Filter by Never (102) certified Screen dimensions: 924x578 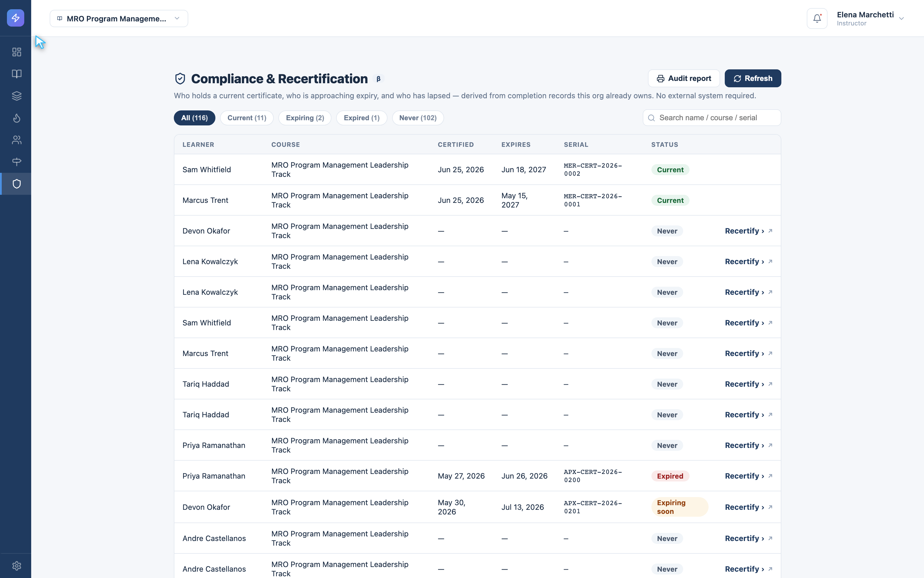click(418, 118)
